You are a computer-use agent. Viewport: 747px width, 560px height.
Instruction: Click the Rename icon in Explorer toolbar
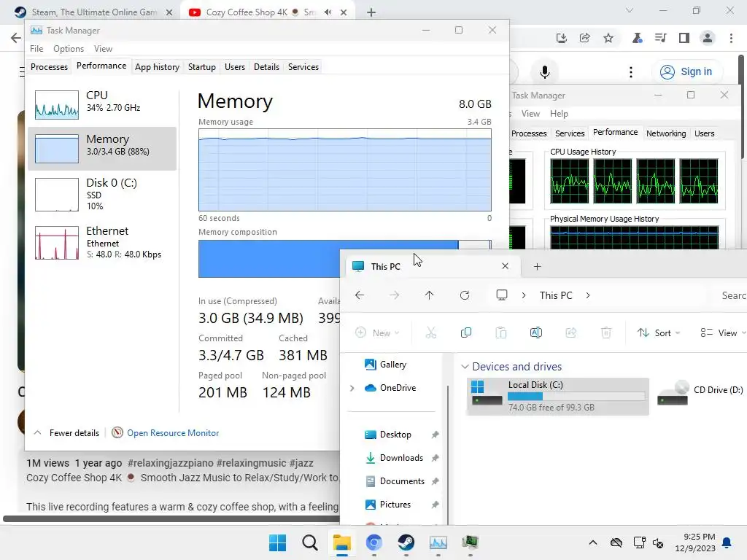(536, 332)
